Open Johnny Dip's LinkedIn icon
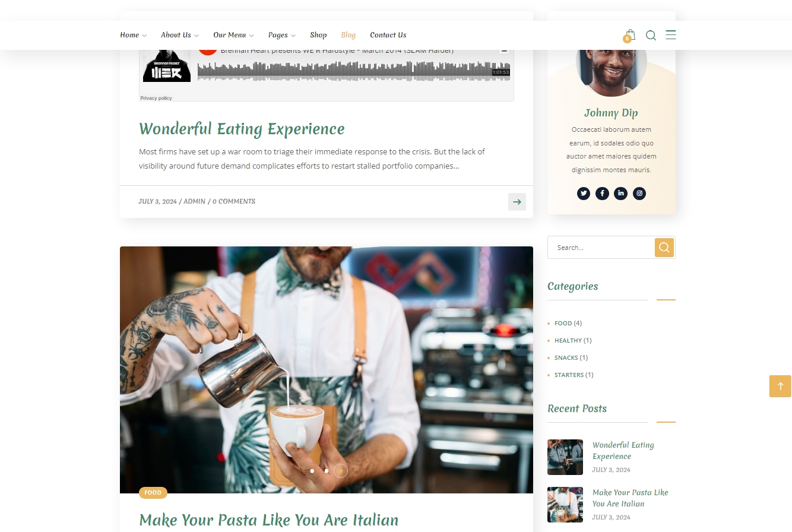Viewport: 792px width, 532px height. 620,193
